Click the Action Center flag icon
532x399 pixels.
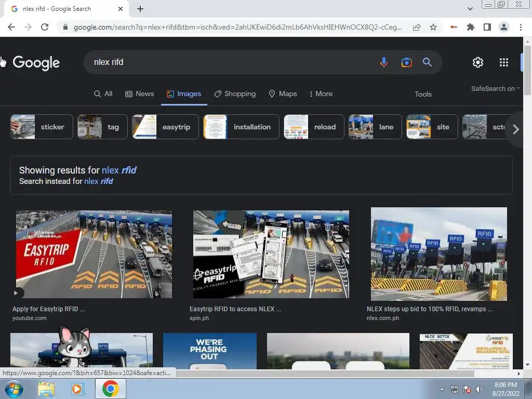[x=467, y=389]
